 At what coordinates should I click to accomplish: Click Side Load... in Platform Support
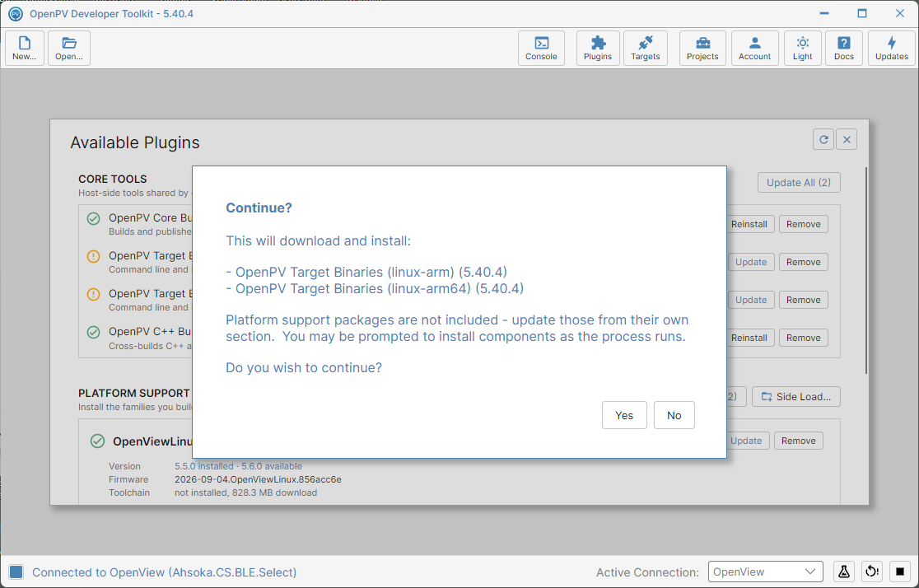click(796, 397)
